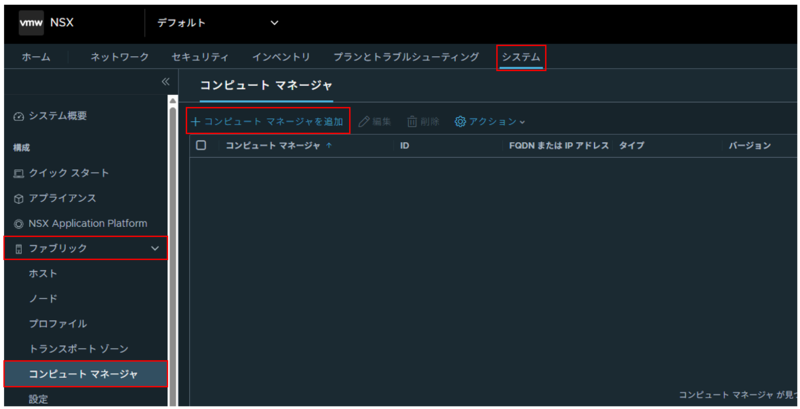This screenshot has height=409, width=800.
Task: Select the コンピュート マネージャ page tab
Action: click(266, 85)
